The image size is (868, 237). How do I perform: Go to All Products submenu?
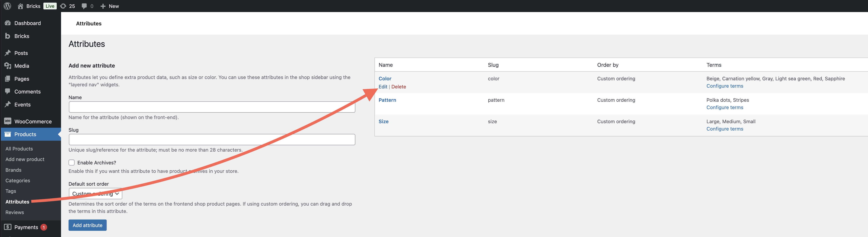pos(19,149)
